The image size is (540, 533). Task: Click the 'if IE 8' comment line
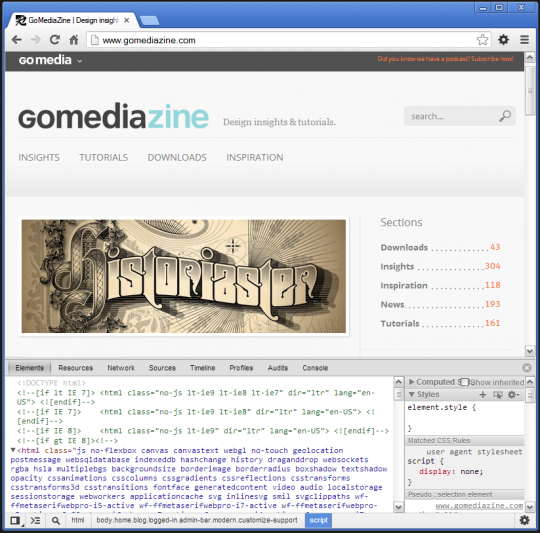click(203, 431)
